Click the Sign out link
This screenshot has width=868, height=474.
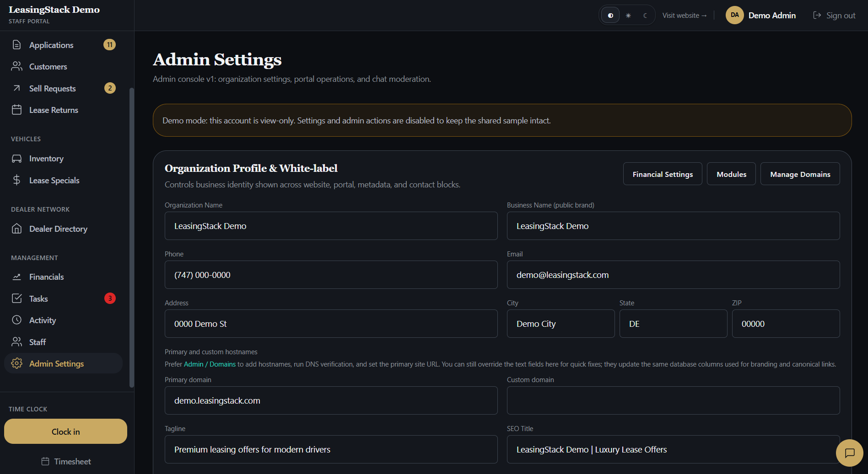(834, 15)
